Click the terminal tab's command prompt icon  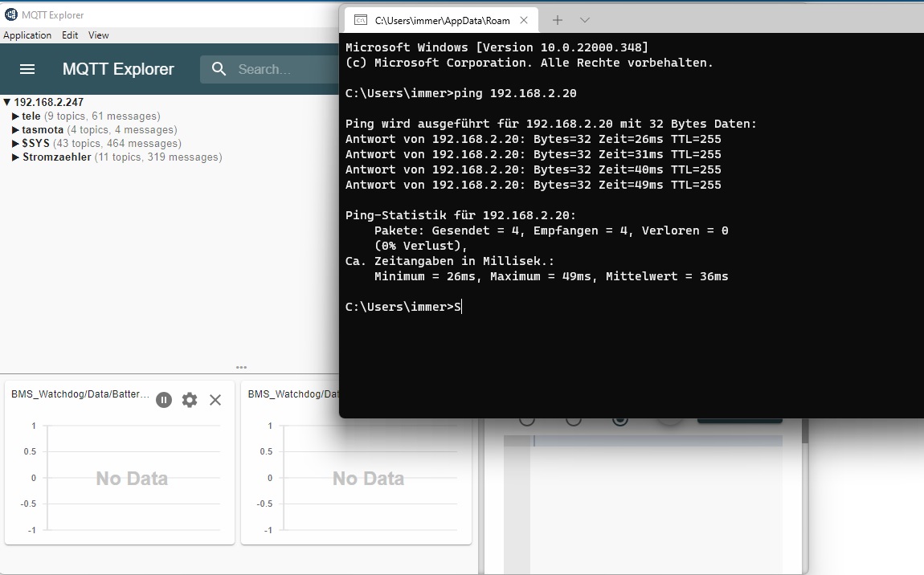361,20
